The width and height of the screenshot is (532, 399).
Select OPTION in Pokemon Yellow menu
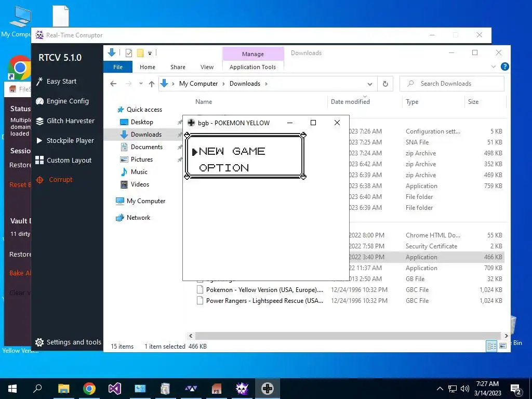223,168
